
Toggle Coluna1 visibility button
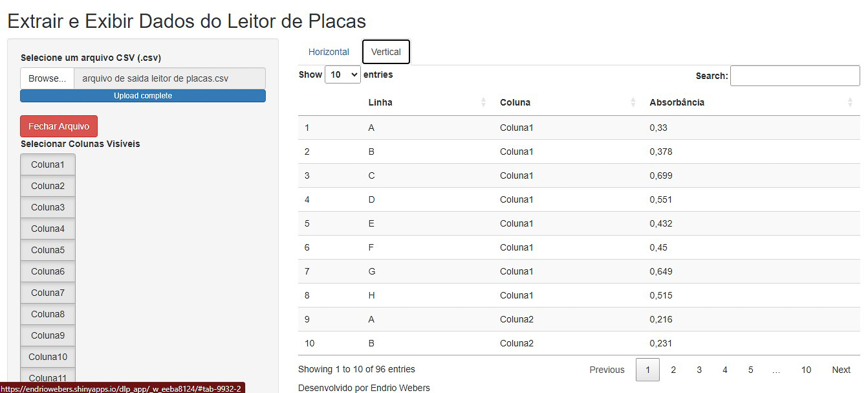pyautogui.click(x=48, y=164)
